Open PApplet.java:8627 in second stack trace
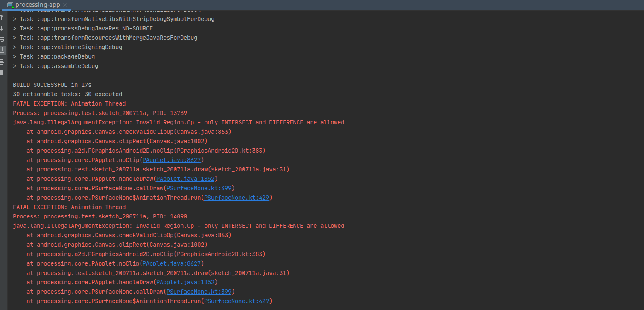The height and width of the screenshot is (310, 644). tap(172, 263)
